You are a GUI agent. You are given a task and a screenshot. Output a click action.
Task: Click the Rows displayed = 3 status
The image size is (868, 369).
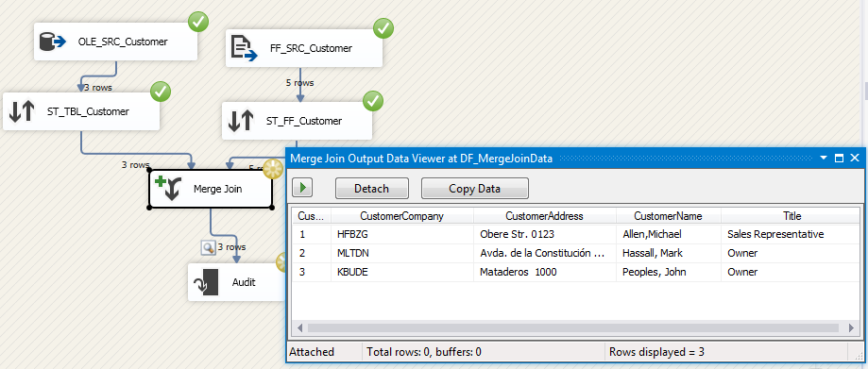pos(656,352)
